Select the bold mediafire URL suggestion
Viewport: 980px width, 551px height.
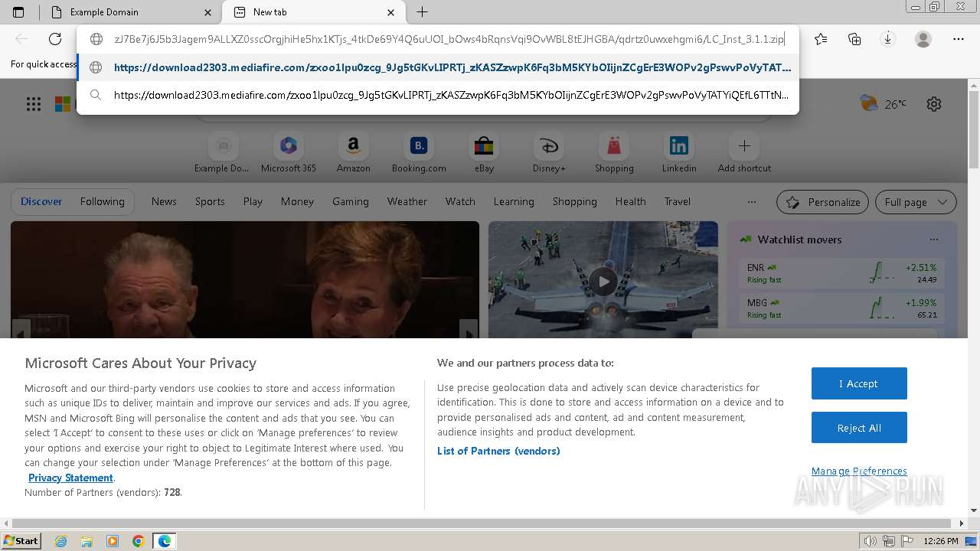(438, 67)
